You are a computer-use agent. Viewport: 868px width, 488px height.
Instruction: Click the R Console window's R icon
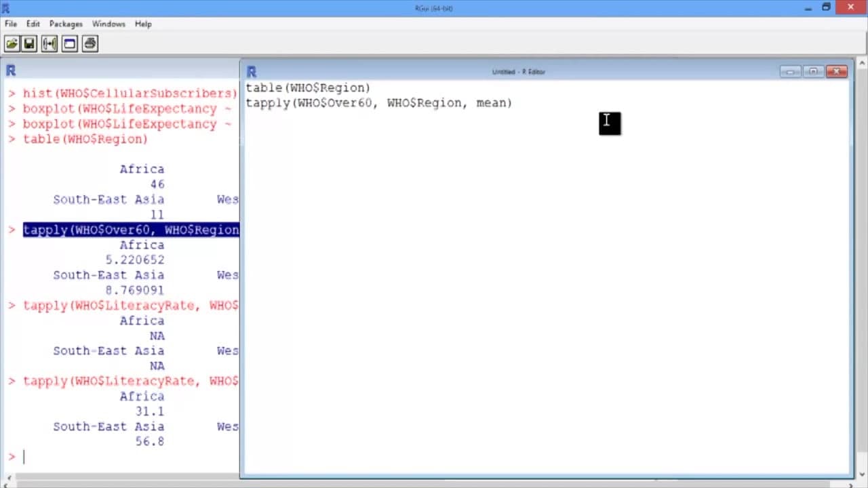click(11, 70)
